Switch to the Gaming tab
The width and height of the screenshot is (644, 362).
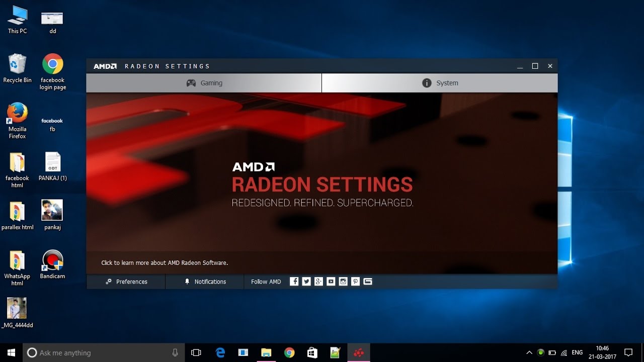click(x=204, y=83)
